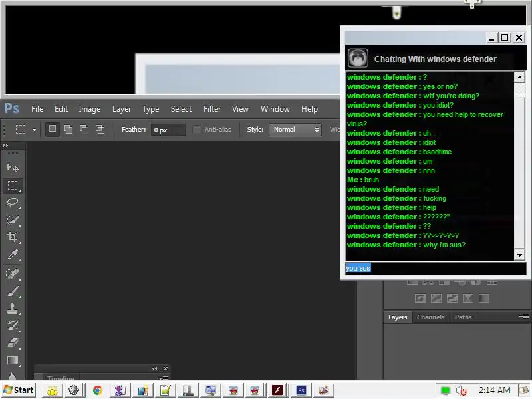The width and height of the screenshot is (532, 399).
Task: Open the Select menu
Action: tap(181, 109)
